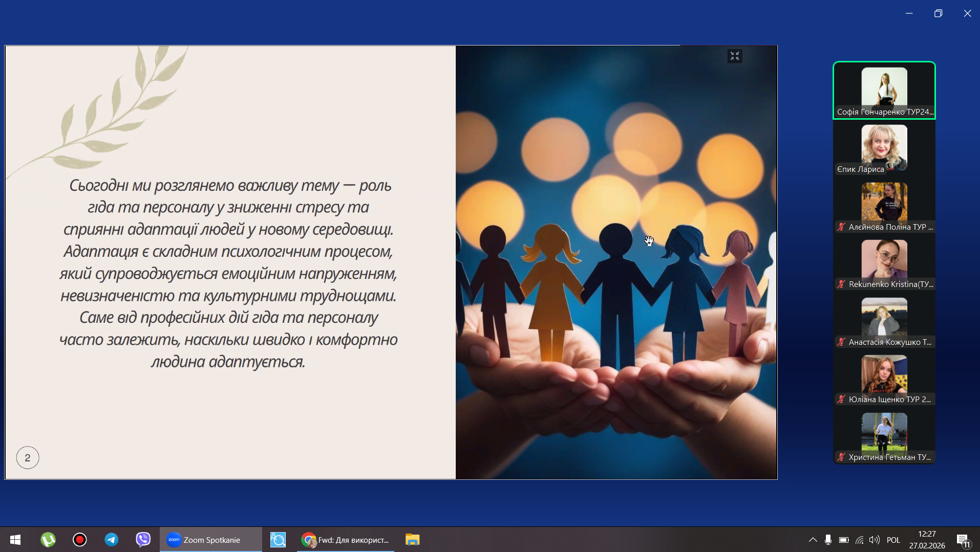Select Єпик Лариса's participant tile
The height and width of the screenshot is (552, 980).
tap(884, 149)
